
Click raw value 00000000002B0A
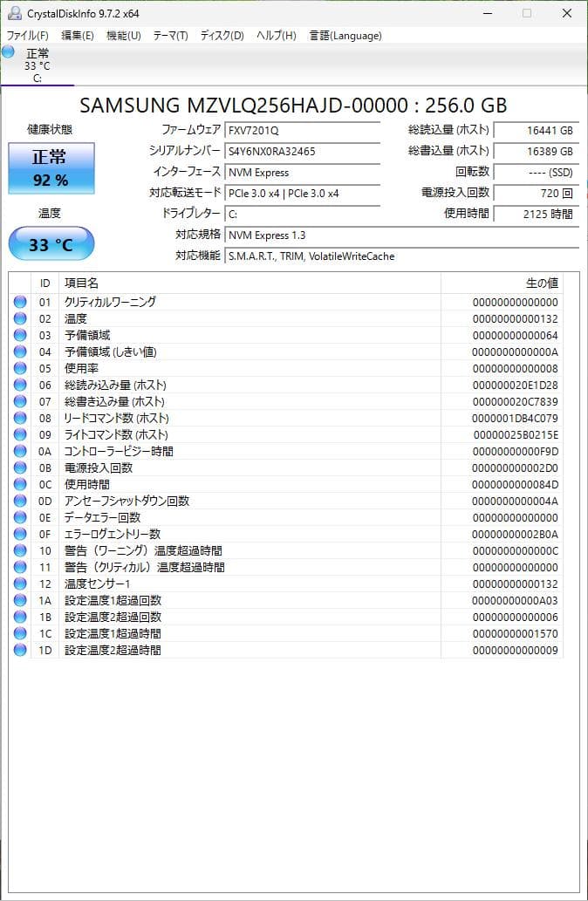pos(515,535)
